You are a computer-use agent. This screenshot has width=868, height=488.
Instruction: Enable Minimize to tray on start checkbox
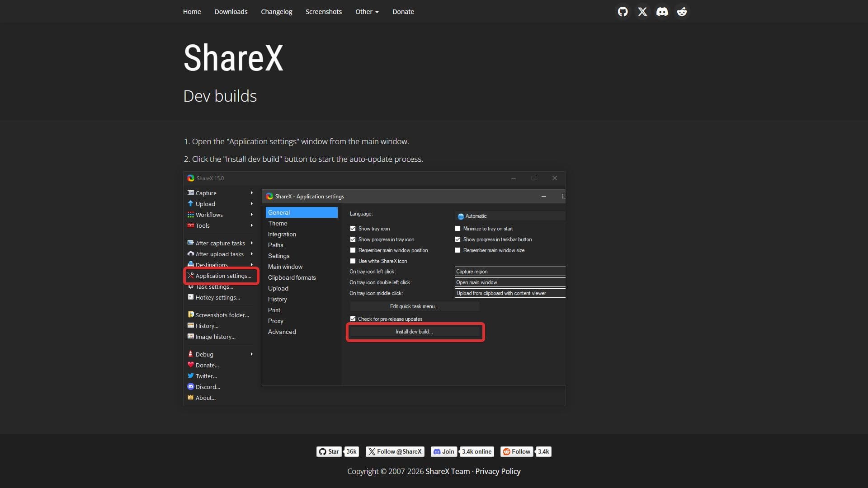[458, 229]
